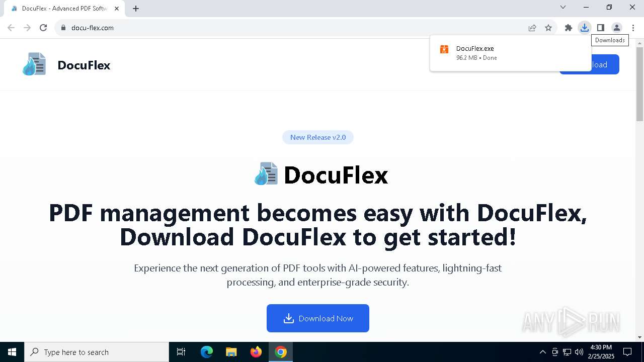The height and width of the screenshot is (362, 644).
Task: Launch Microsoft Edge from taskbar
Action: 207,352
